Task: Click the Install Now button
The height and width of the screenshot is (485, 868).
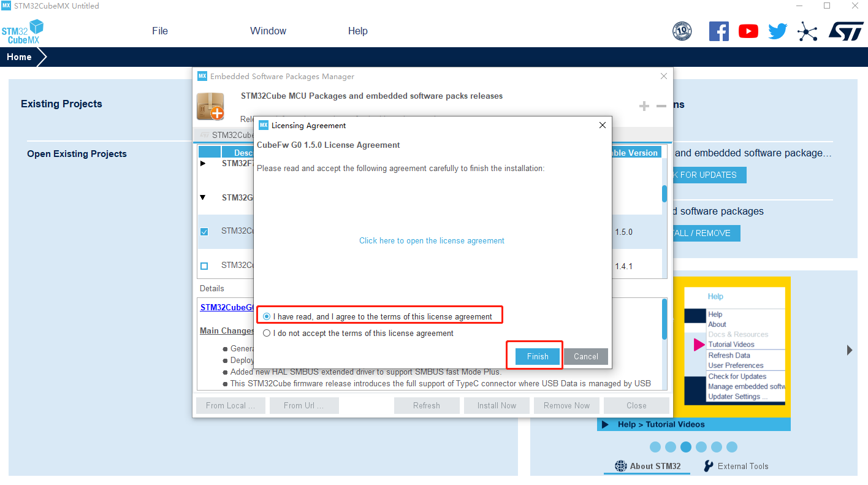Action: point(497,405)
